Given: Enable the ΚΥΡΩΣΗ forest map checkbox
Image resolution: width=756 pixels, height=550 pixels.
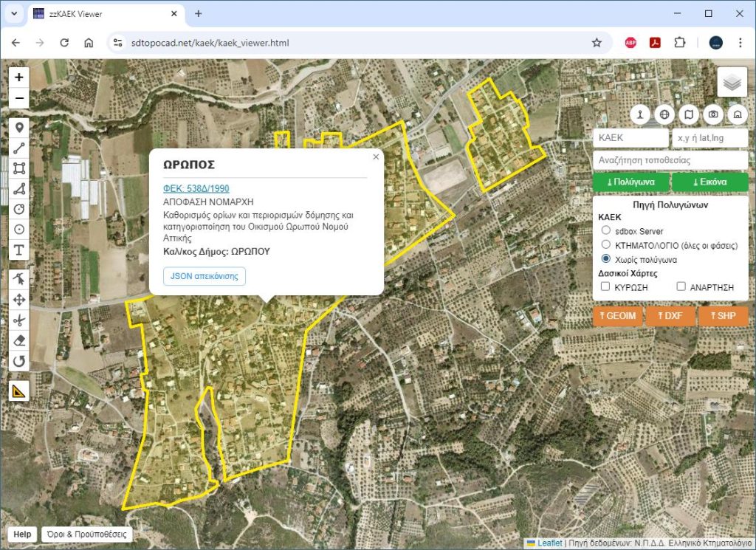Looking at the screenshot, I should pyautogui.click(x=605, y=286).
